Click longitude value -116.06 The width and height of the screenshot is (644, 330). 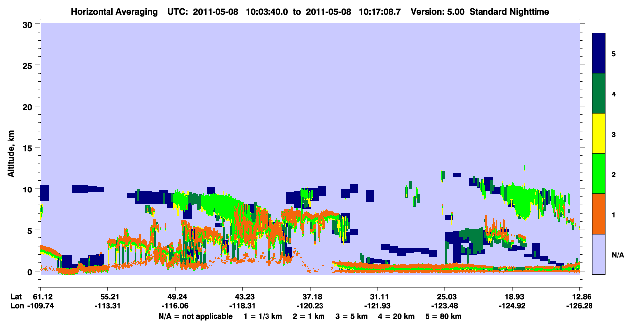175,305
